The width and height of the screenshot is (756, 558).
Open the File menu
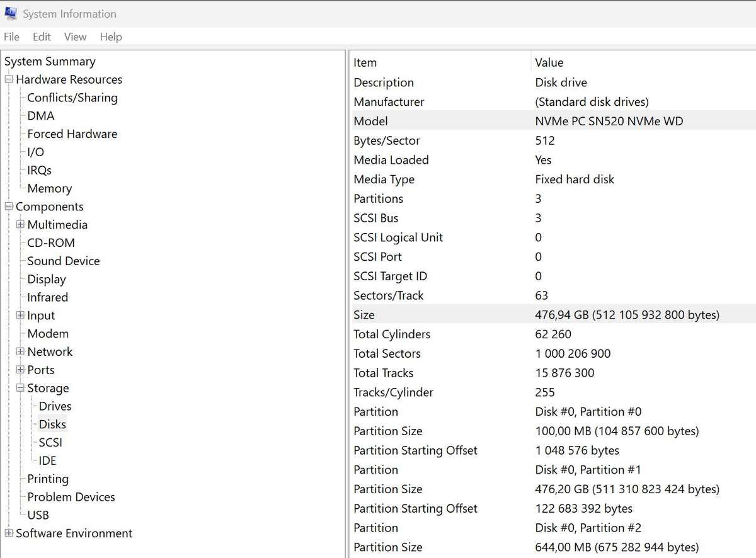tap(11, 37)
